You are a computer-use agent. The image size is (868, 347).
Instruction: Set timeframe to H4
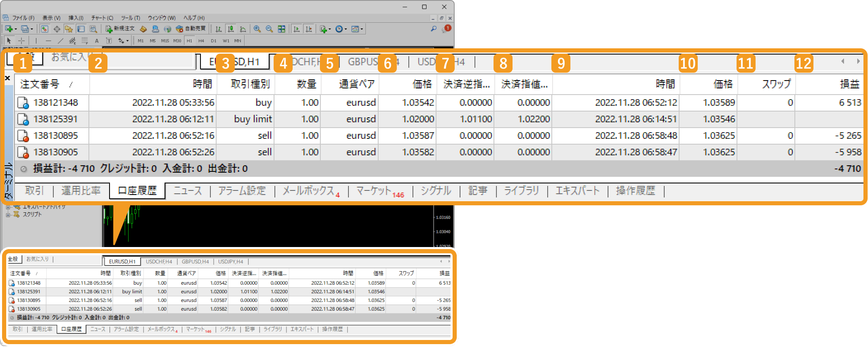[x=201, y=41]
